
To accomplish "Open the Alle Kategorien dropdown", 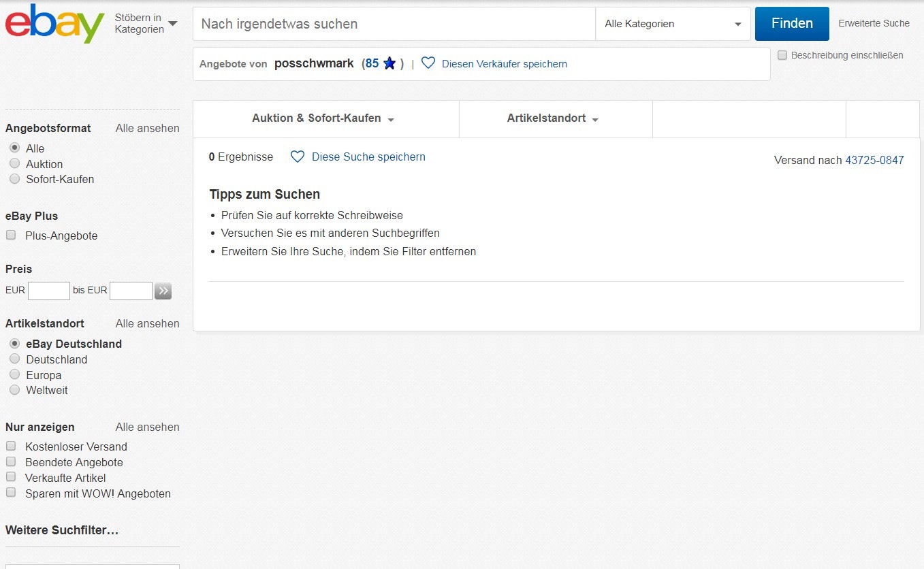I will click(x=673, y=24).
